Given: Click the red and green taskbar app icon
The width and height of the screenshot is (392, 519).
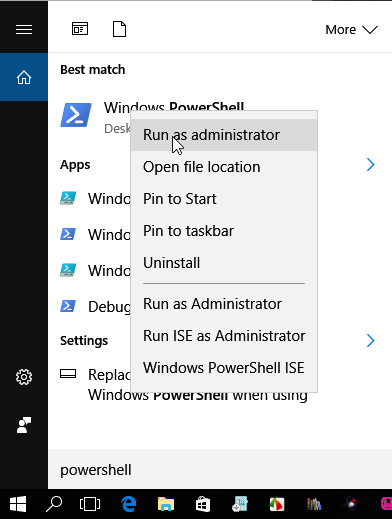Looking at the screenshot, I should coord(277,504).
